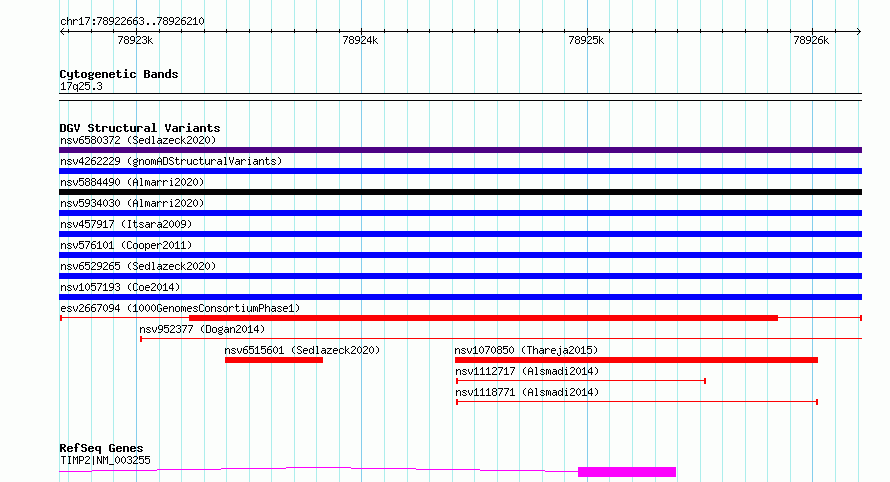Click the nsv576101 (Cooper2011) label

pos(126,245)
